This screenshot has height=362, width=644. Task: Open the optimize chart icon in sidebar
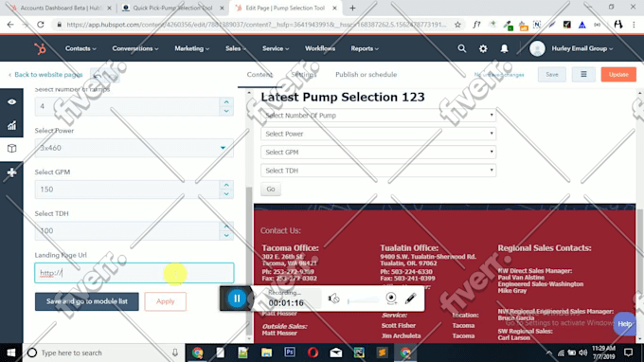coord(11,125)
